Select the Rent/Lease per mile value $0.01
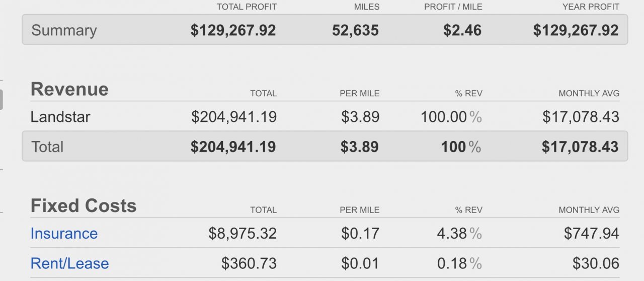 360,263
